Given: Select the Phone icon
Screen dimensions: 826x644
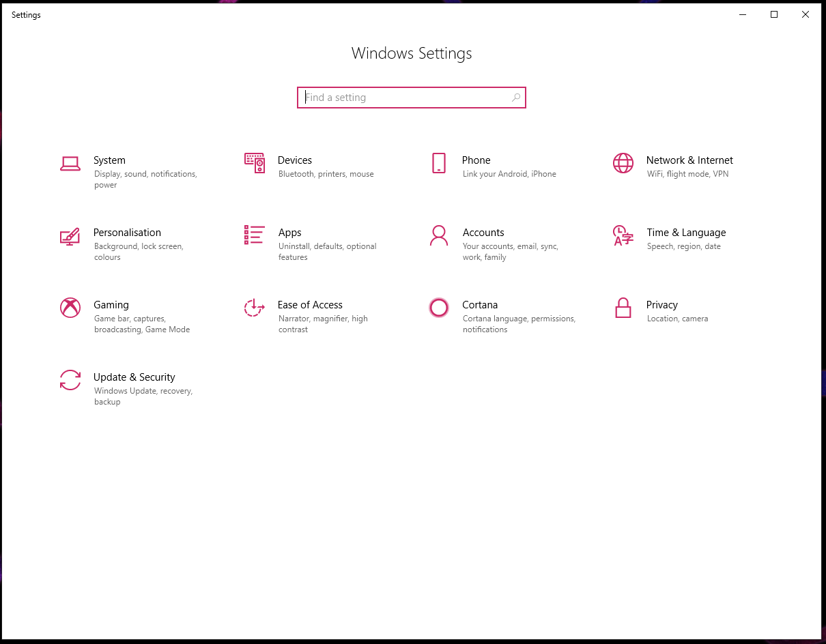Looking at the screenshot, I should tap(439, 163).
